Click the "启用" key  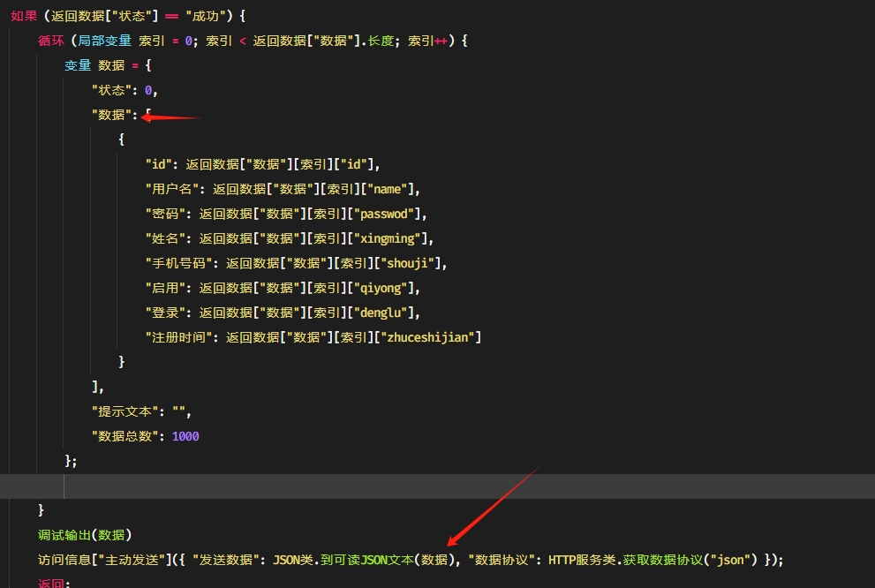point(165,288)
